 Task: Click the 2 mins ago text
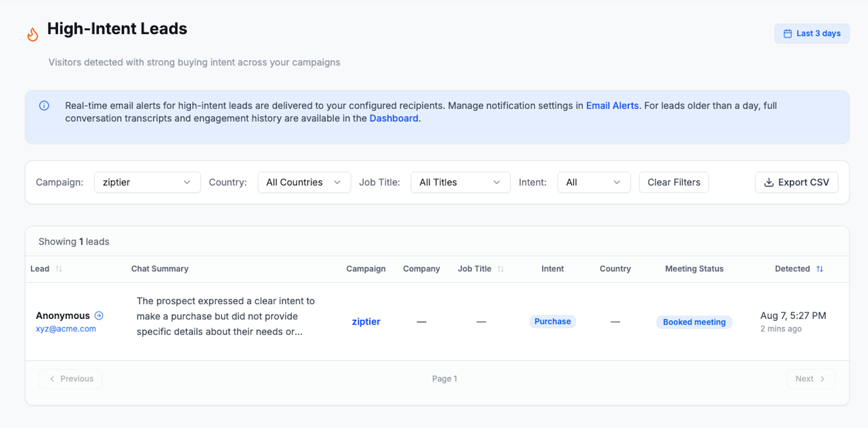pyautogui.click(x=781, y=329)
